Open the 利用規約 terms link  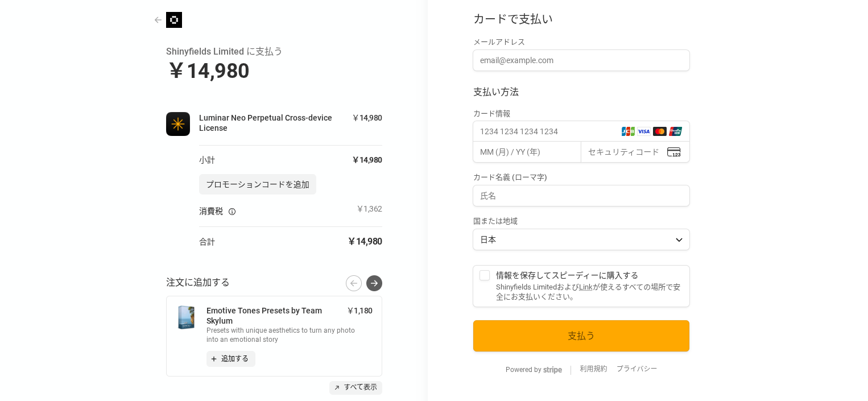click(x=593, y=369)
